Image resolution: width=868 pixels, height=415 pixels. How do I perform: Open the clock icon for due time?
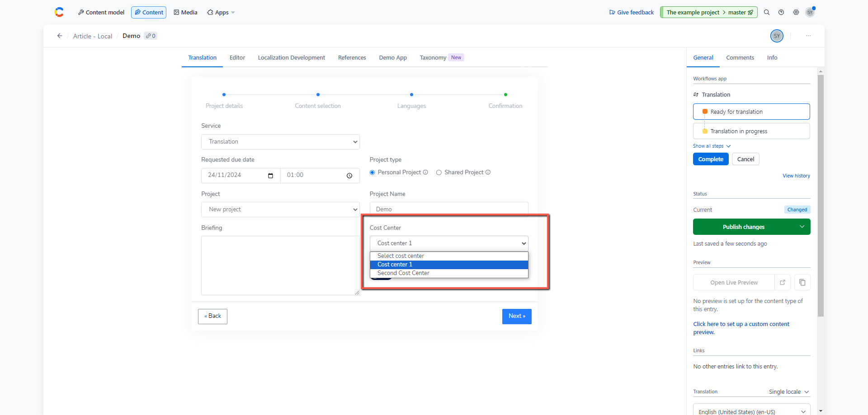[349, 176]
